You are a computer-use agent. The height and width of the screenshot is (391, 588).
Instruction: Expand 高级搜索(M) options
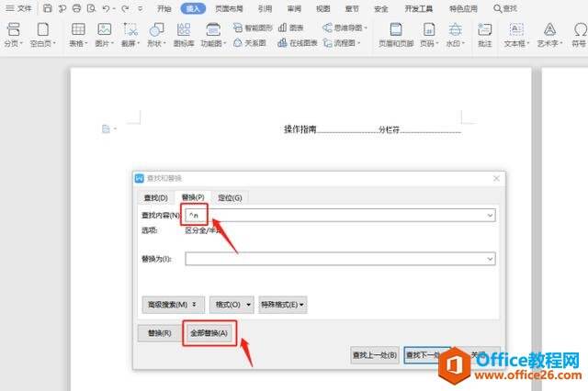[174, 305]
